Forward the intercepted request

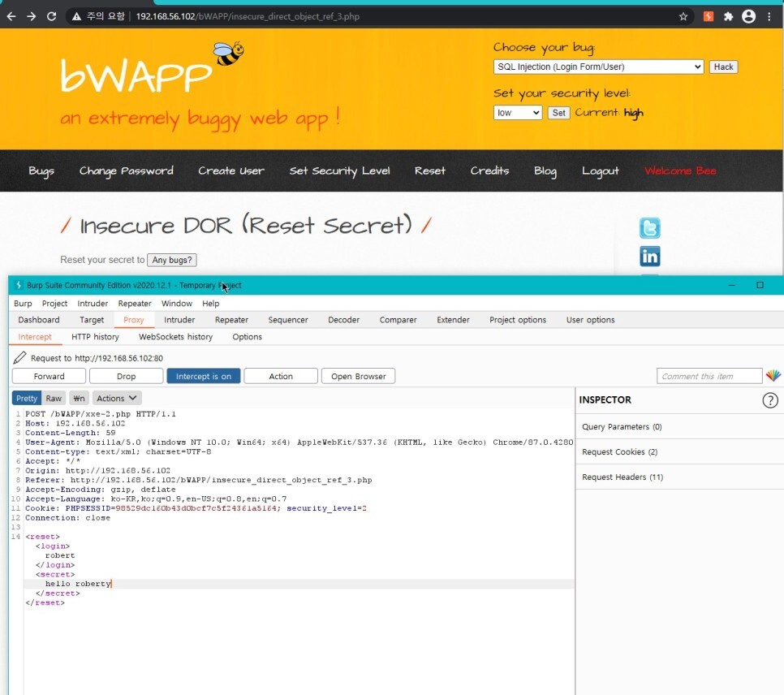tap(49, 376)
